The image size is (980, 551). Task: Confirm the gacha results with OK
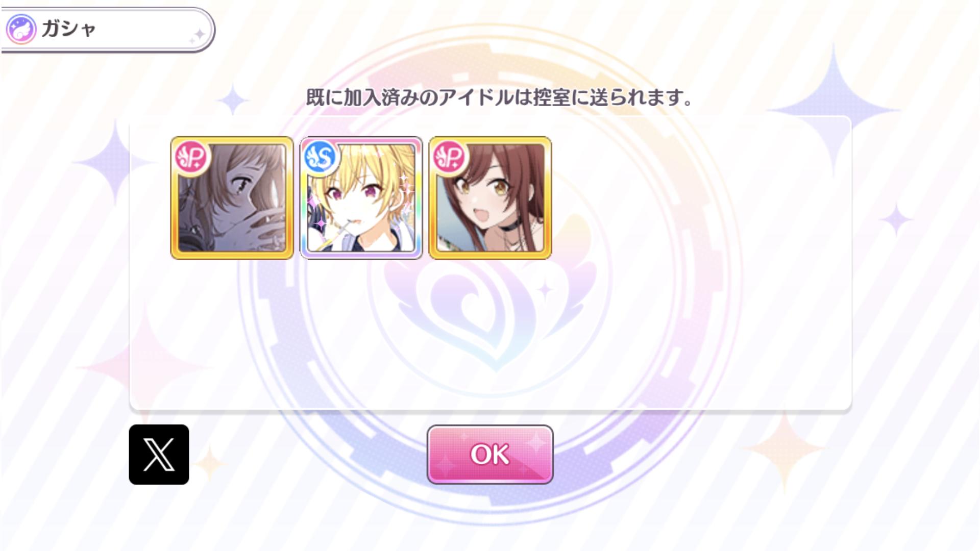[x=490, y=454]
